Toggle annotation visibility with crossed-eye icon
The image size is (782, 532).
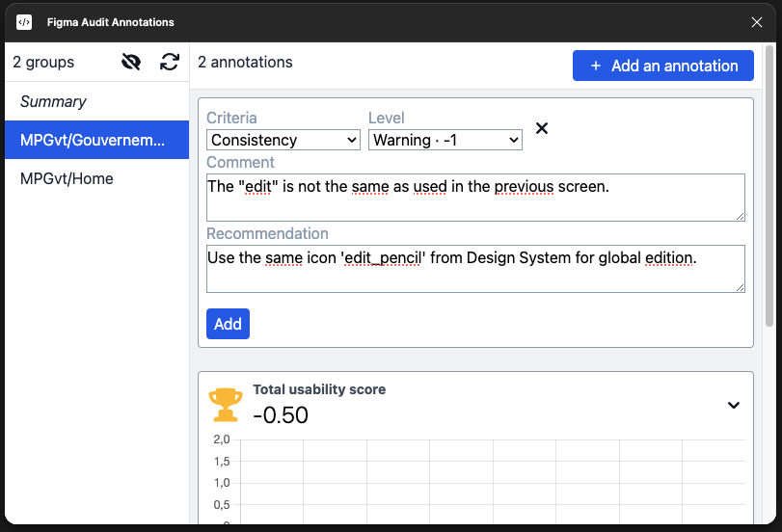point(131,62)
